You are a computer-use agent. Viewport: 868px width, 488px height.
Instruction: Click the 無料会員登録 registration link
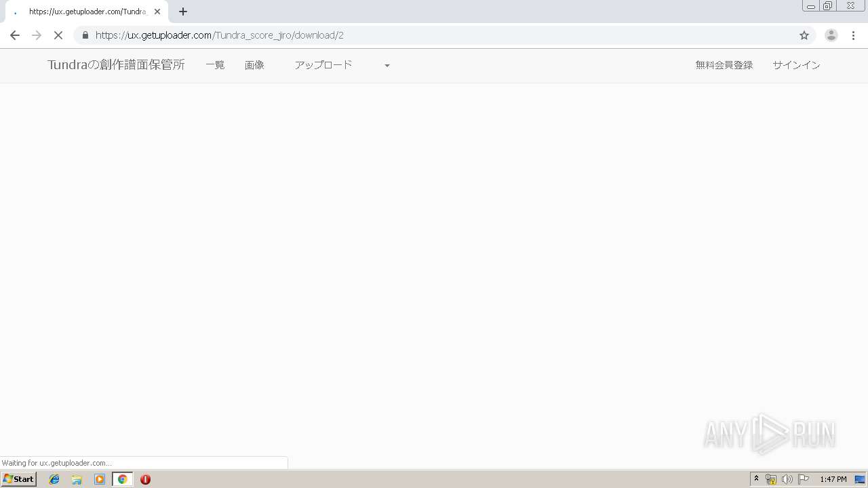pyautogui.click(x=724, y=65)
